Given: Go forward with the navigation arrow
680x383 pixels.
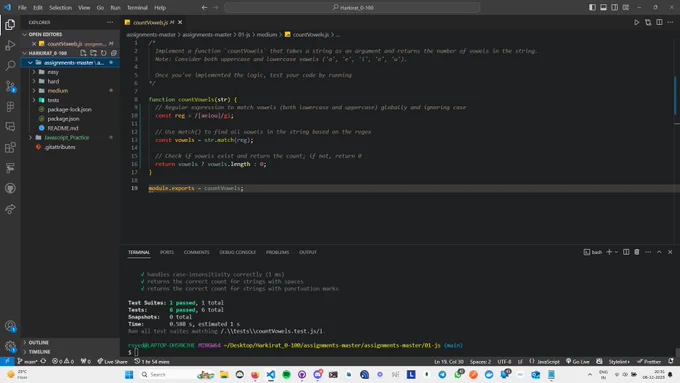Looking at the screenshot, I should [216, 7].
